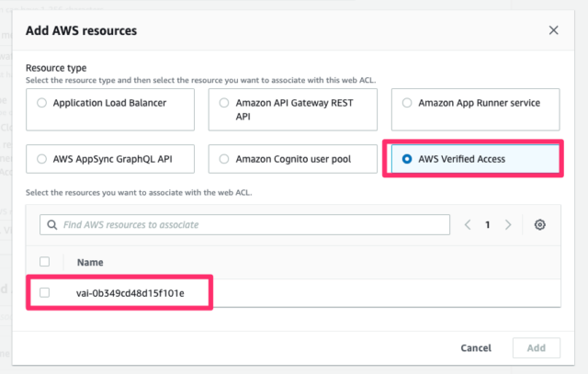Click page number 1 in pagination
Image resolution: width=588 pixels, height=374 pixels.
click(488, 225)
